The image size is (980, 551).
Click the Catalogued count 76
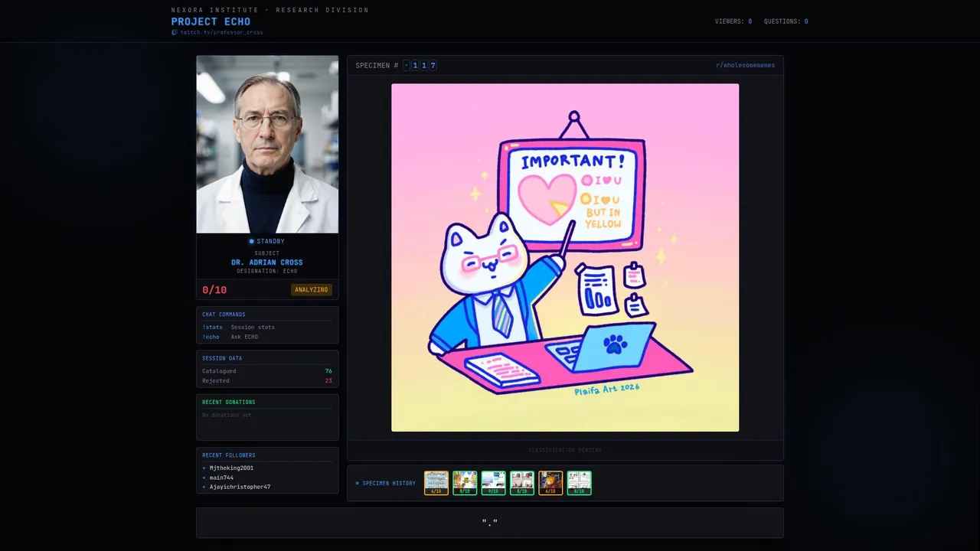click(328, 371)
